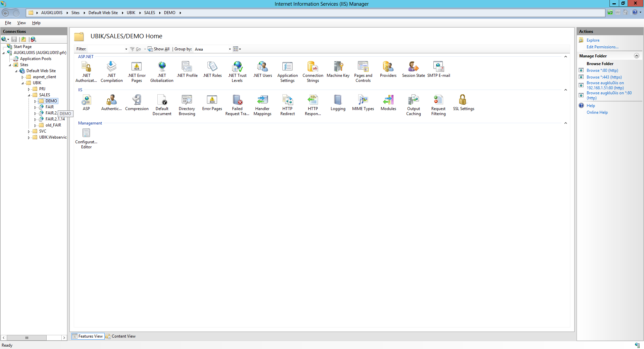The height and width of the screenshot is (349, 644).
Task: Click Browse *:443 (https) link
Action: point(604,77)
